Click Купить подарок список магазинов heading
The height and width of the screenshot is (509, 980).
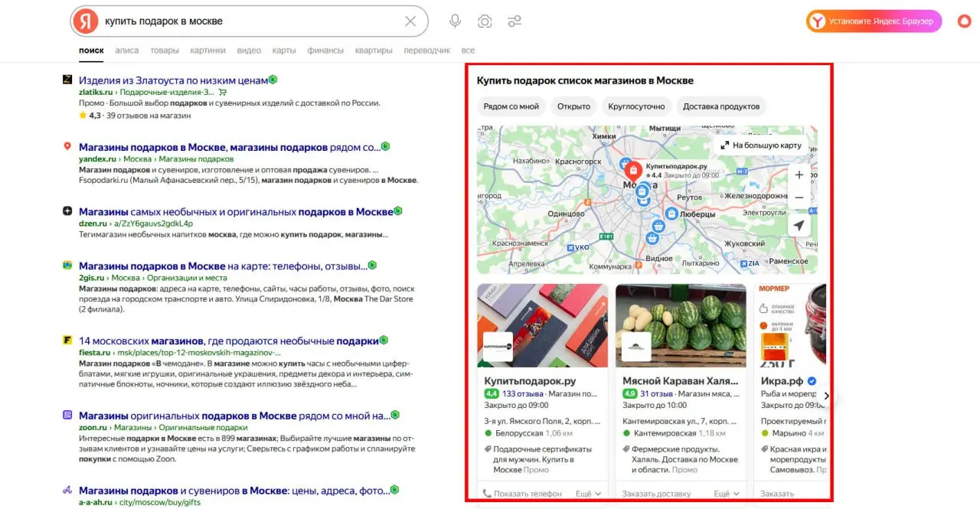point(585,80)
